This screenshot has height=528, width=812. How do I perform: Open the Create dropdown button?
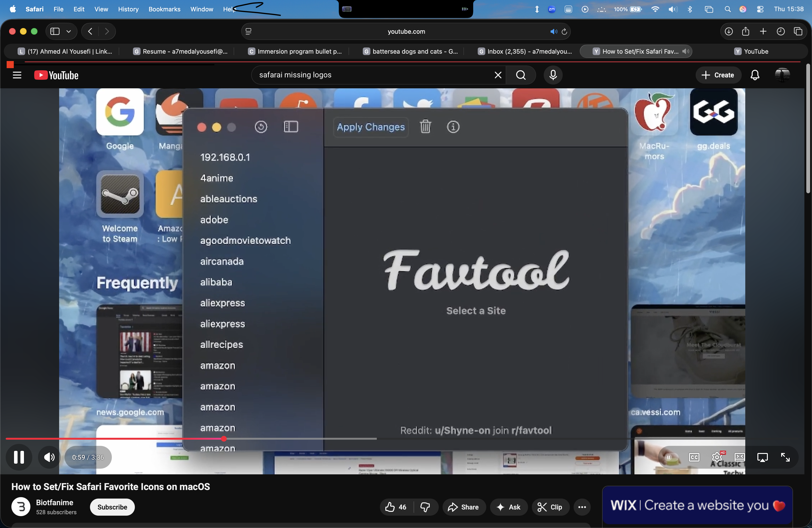click(x=718, y=75)
